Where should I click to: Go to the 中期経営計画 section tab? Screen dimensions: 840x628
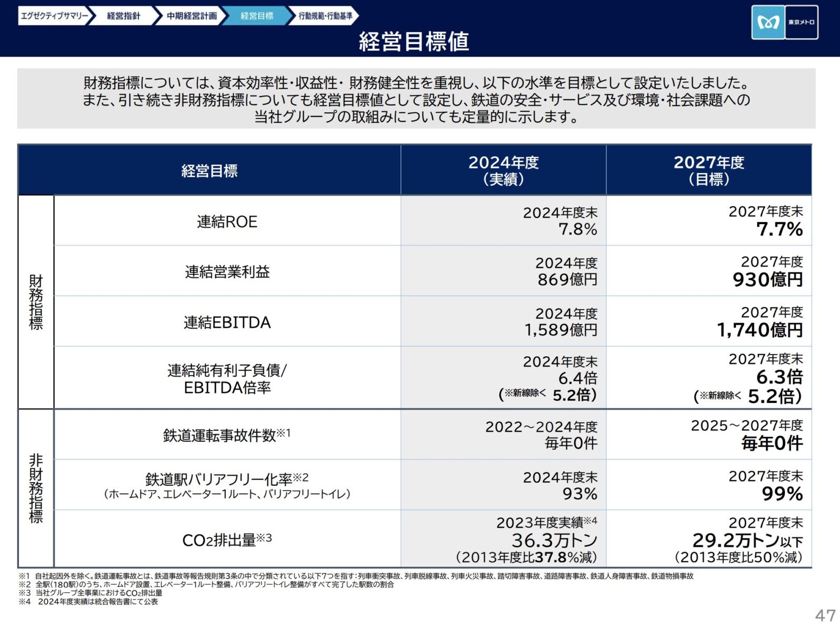coord(192,16)
